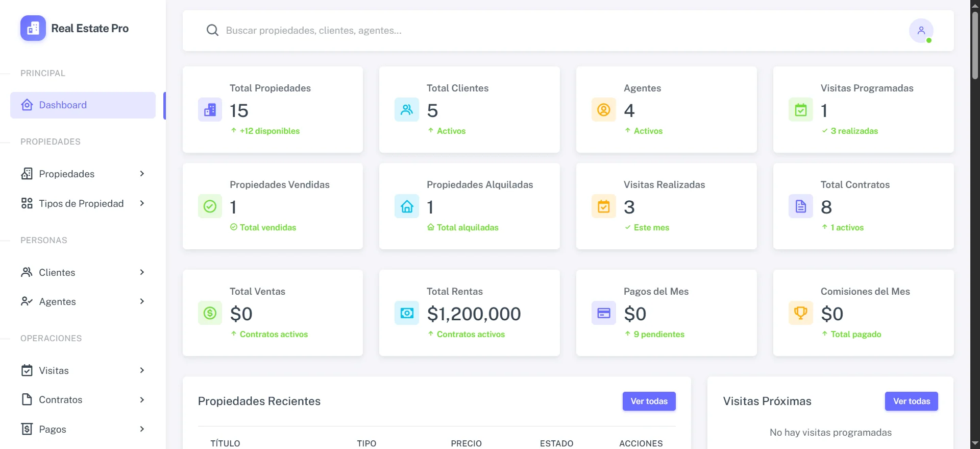The image size is (980, 449).
Task: Click the search magnifier icon
Action: pos(212,31)
